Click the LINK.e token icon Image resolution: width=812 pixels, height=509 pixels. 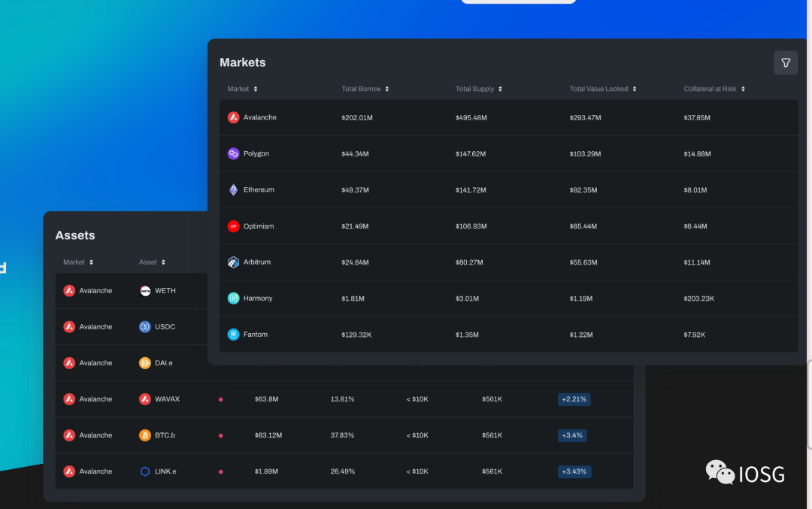[x=145, y=471]
